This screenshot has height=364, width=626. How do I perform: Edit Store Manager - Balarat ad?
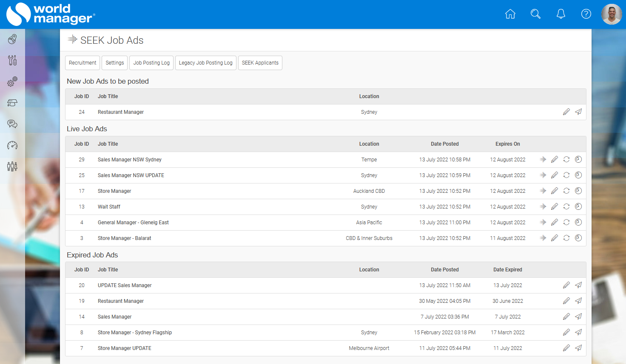[555, 238]
